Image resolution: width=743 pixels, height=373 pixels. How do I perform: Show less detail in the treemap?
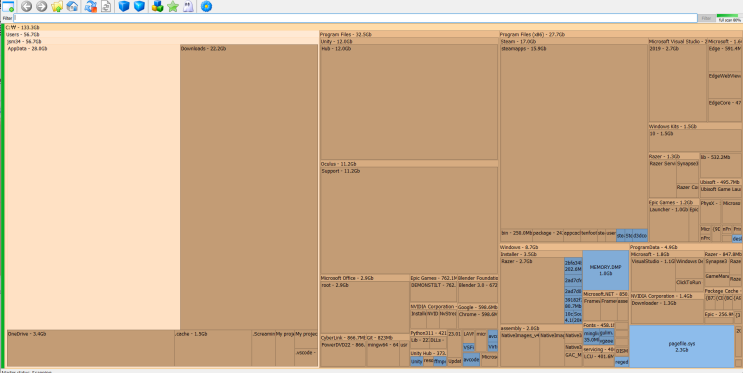click(124, 6)
